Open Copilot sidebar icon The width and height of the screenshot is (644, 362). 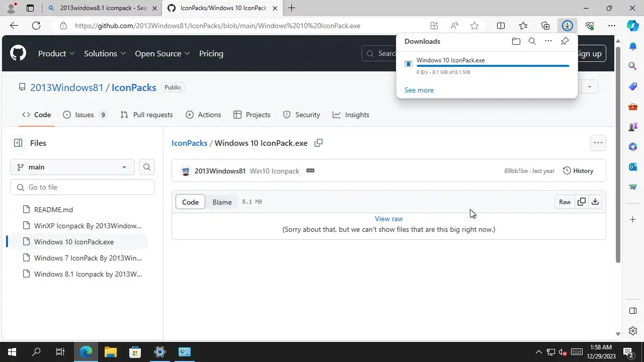pyautogui.click(x=633, y=26)
